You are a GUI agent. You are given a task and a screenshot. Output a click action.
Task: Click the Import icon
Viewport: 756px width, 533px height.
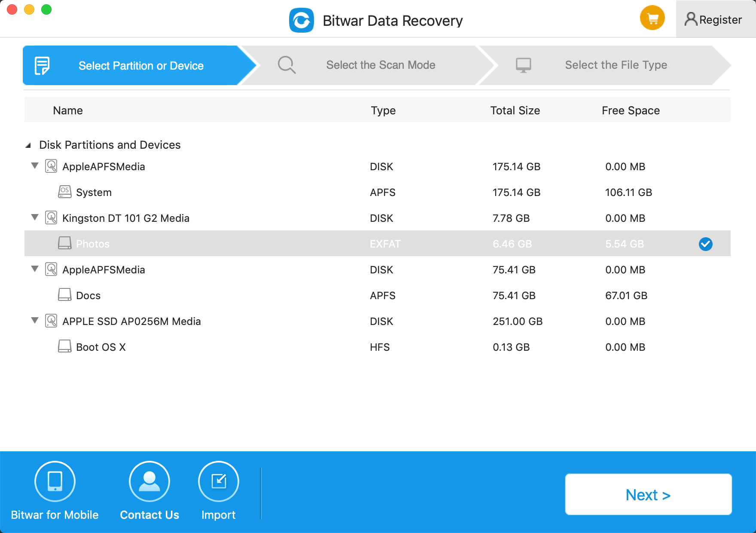click(219, 481)
